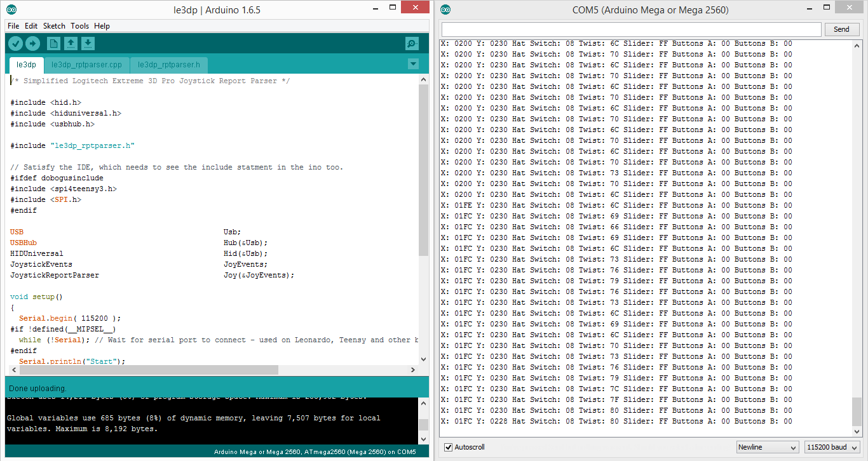Viewport: 868px width, 461px height.
Task: Open the File menu
Action: (13, 26)
